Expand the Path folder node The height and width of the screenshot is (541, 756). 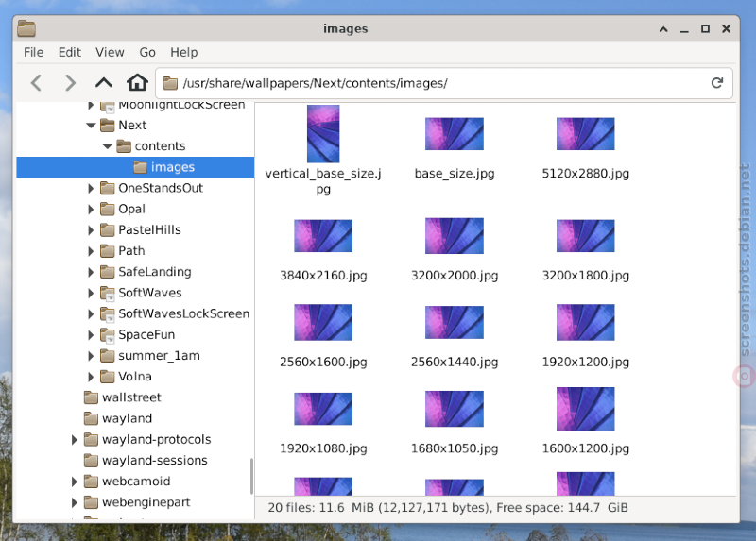[x=91, y=251]
